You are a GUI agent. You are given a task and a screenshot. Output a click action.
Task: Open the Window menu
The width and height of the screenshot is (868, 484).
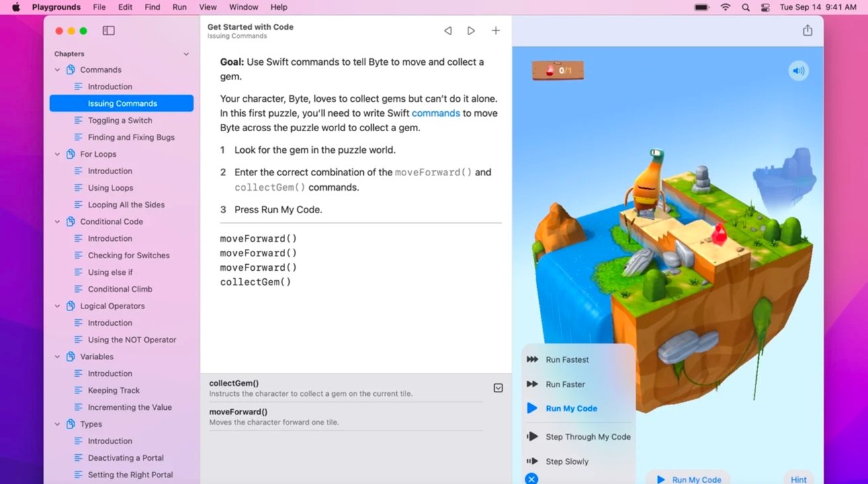click(x=243, y=7)
